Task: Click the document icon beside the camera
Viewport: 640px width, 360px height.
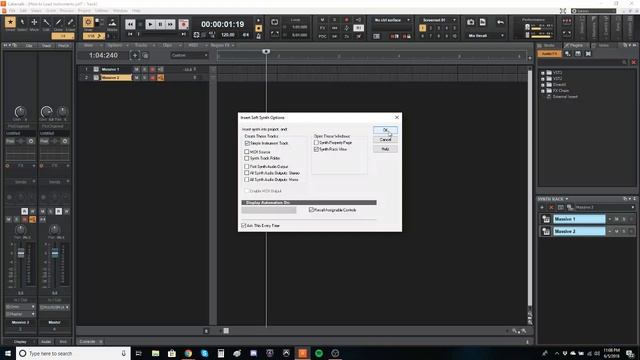Action: (x=482, y=22)
